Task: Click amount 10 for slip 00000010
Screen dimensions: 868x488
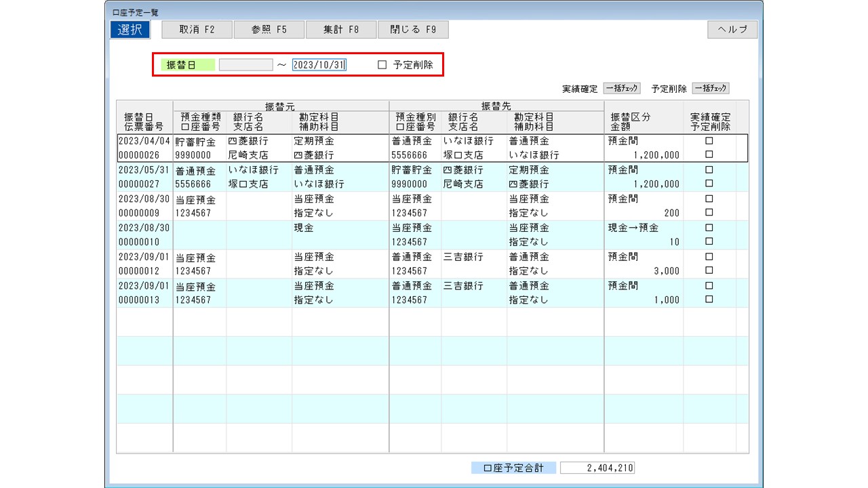Action: point(675,242)
